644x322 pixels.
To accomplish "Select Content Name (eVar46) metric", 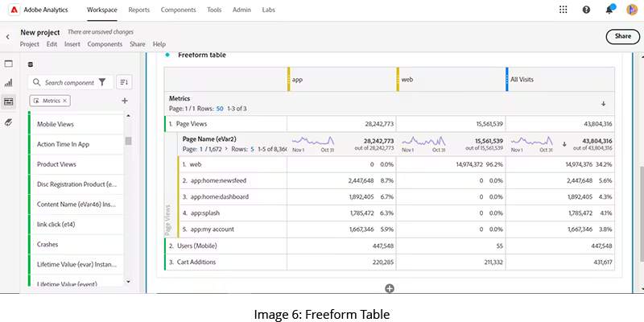I will pyautogui.click(x=76, y=204).
